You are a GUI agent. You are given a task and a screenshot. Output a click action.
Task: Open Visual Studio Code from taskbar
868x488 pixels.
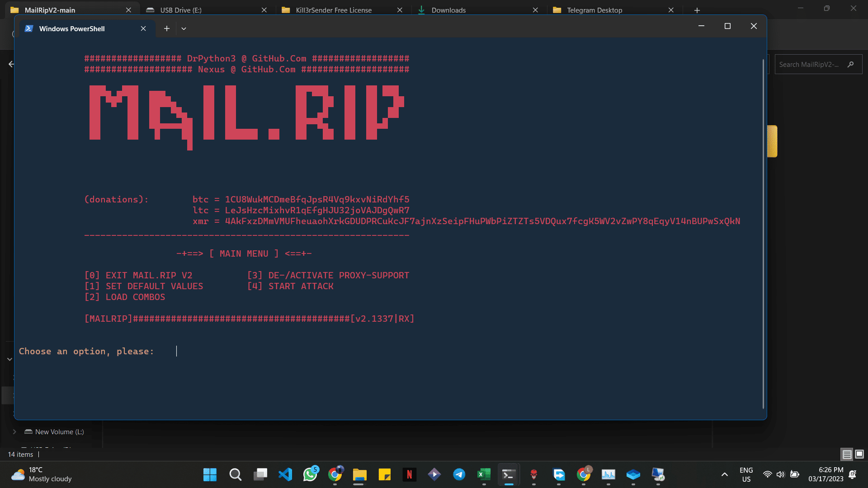coord(285,474)
